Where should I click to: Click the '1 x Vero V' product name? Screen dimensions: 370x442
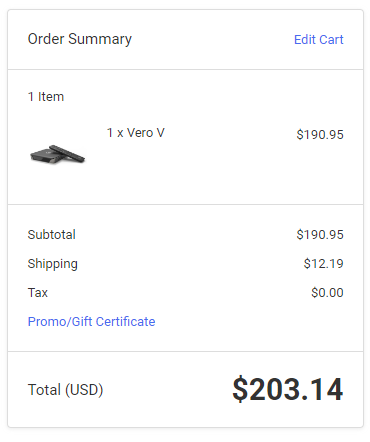(x=136, y=133)
